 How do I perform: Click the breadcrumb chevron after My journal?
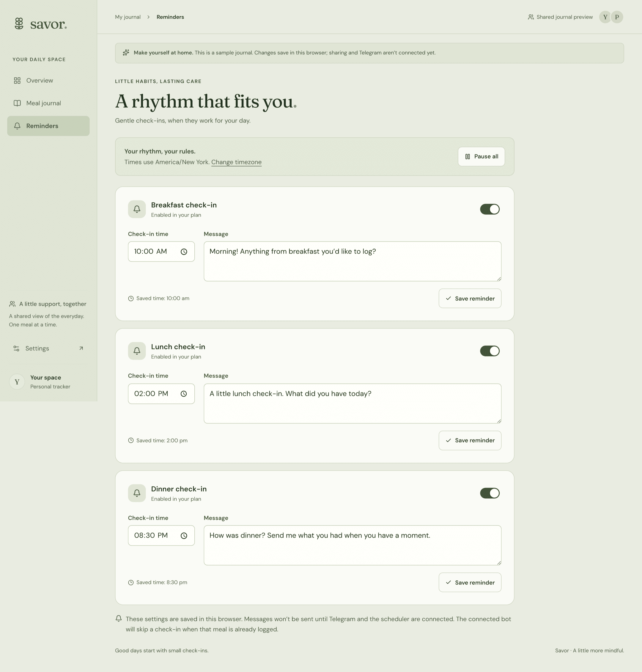click(149, 17)
